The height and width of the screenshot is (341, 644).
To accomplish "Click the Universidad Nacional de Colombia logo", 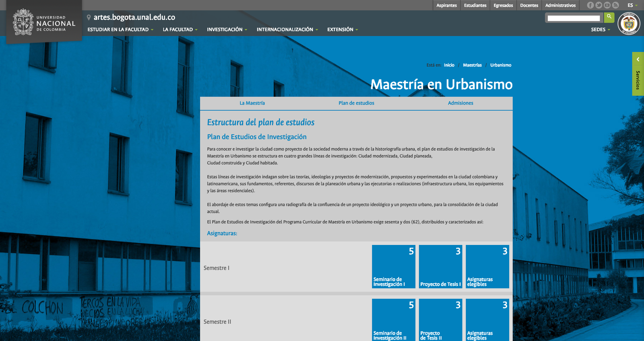I will (x=44, y=23).
